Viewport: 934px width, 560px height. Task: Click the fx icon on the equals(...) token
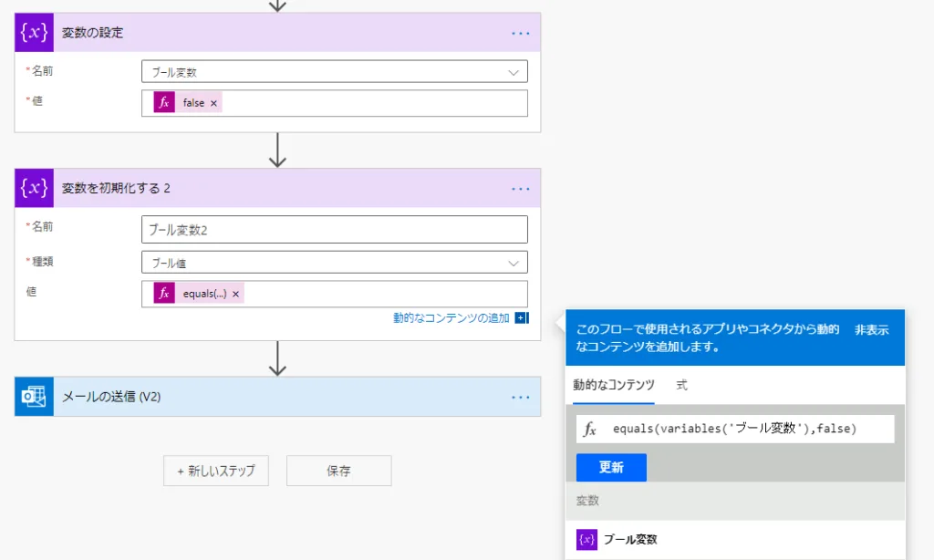[x=164, y=294]
